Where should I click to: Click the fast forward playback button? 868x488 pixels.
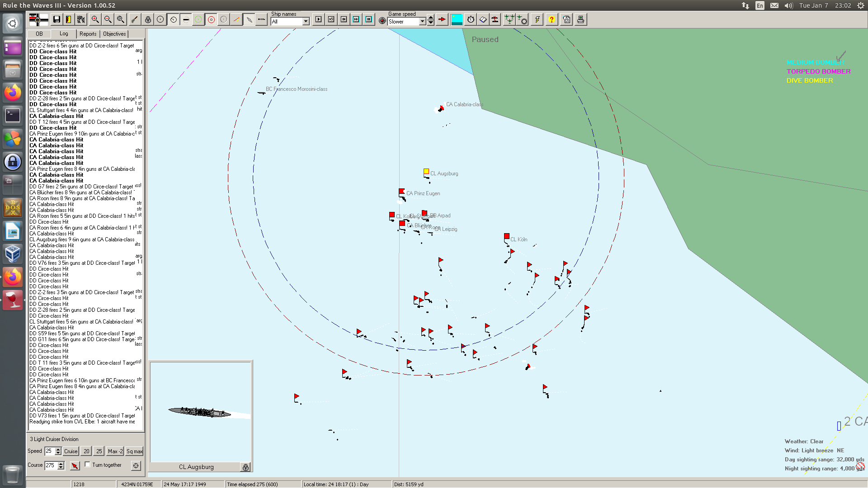click(356, 19)
